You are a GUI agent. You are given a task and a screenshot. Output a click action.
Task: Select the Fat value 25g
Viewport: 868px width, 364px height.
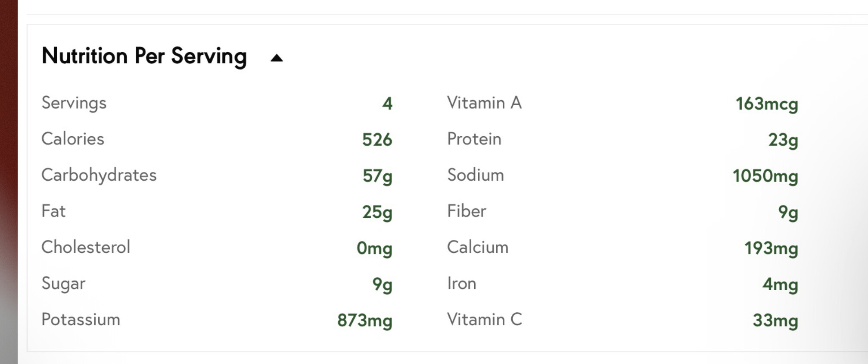pyautogui.click(x=377, y=212)
